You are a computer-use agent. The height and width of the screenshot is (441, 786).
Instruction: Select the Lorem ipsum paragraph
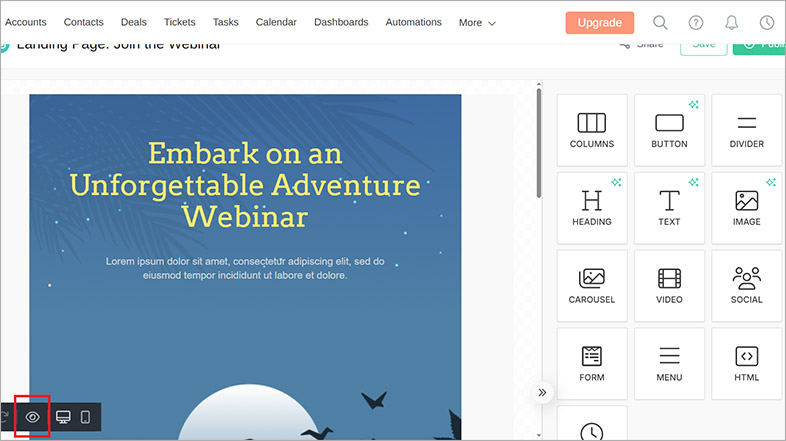point(245,268)
